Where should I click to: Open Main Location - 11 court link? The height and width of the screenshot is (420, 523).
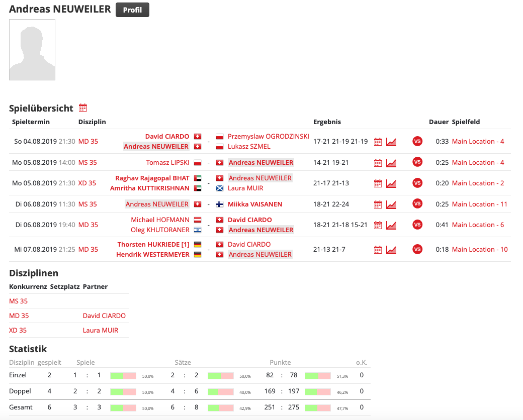point(479,204)
